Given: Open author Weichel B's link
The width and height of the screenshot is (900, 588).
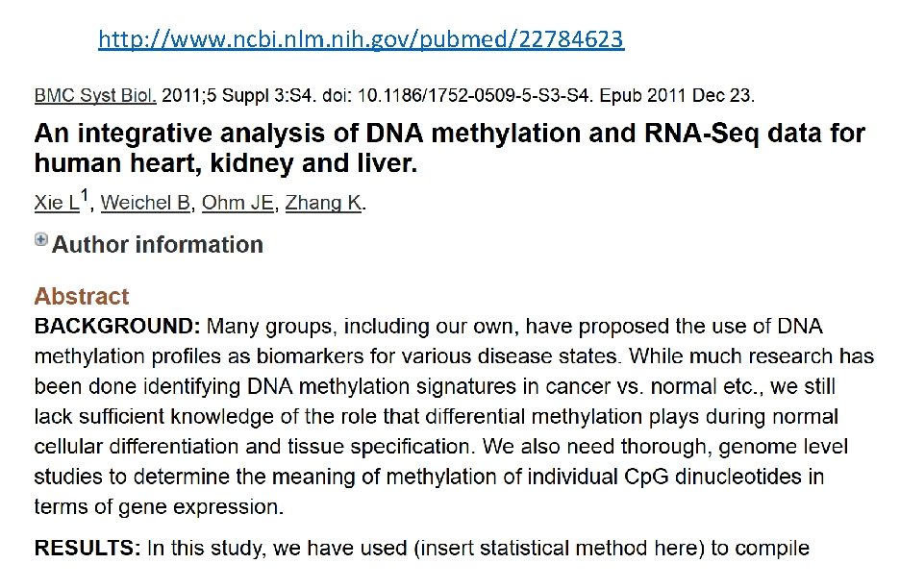Looking at the screenshot, I should [x=146, y=203].
